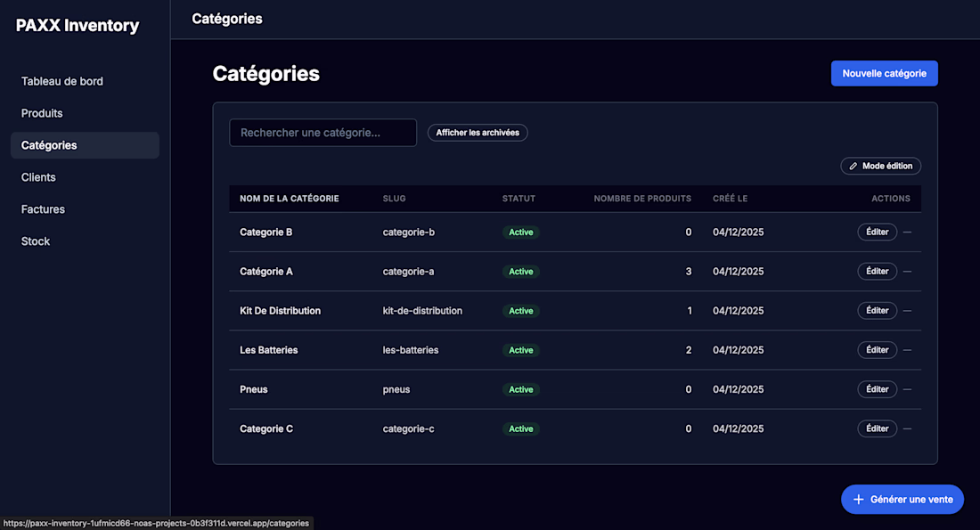Select Catégories in the sidebar
The height and width of the screenshot is (530, 980).
click(x=49, y=145)
